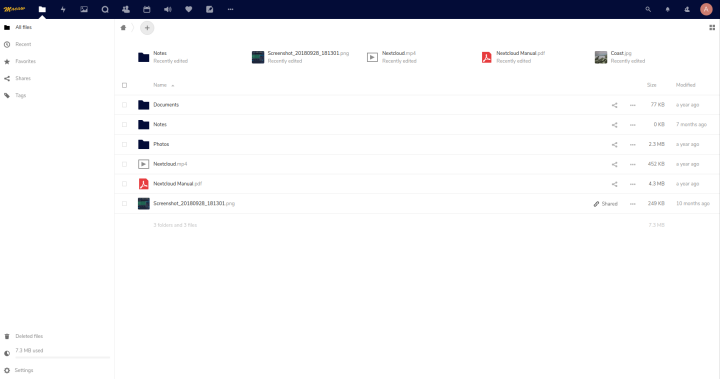This screenshot has width=720, height=379.
Task: Open the Contacts icon in top bar
Action: (126, 9)
